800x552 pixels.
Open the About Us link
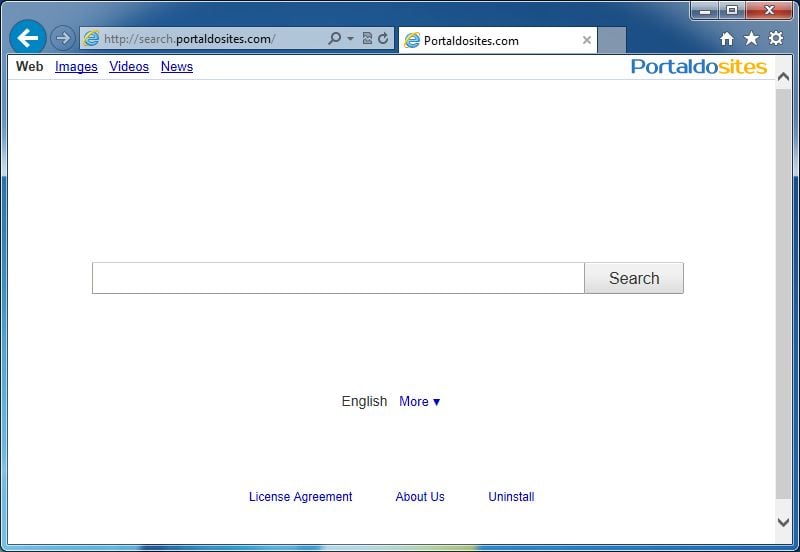(420, 496)
